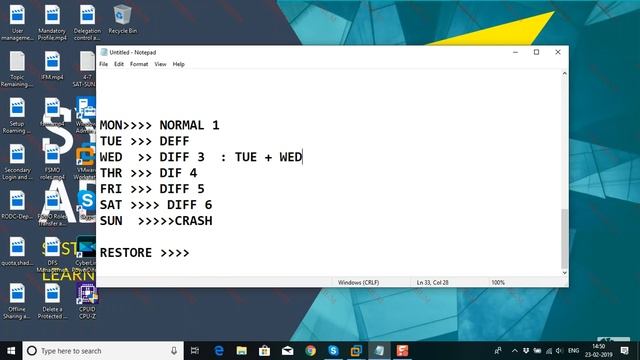Select the Recycle Bin desktop icon
This screenshot has height=360, width=640.
tap(122, 19)
